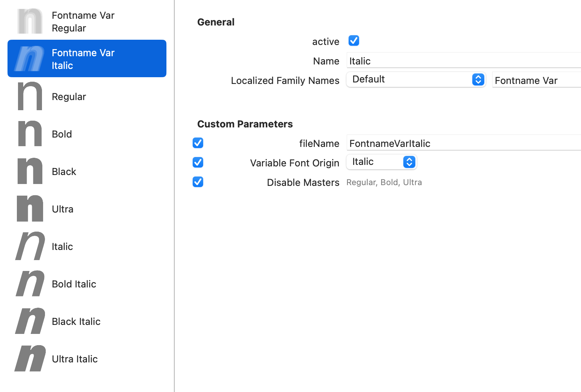Screen dimensions: 581x392
Task: Toggle the Variable Font Origin parameter checkbox
Action: click(x=198, y=162)
